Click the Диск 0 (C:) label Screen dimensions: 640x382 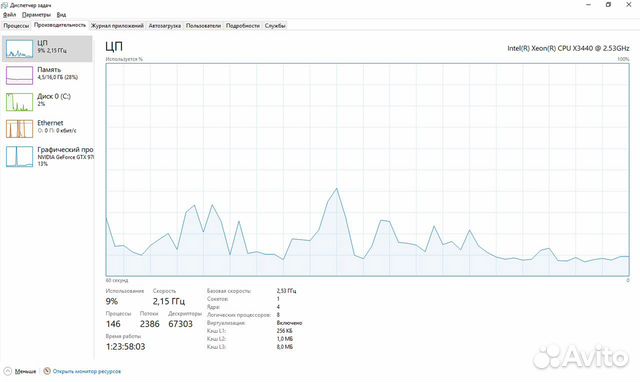[54, 96]
